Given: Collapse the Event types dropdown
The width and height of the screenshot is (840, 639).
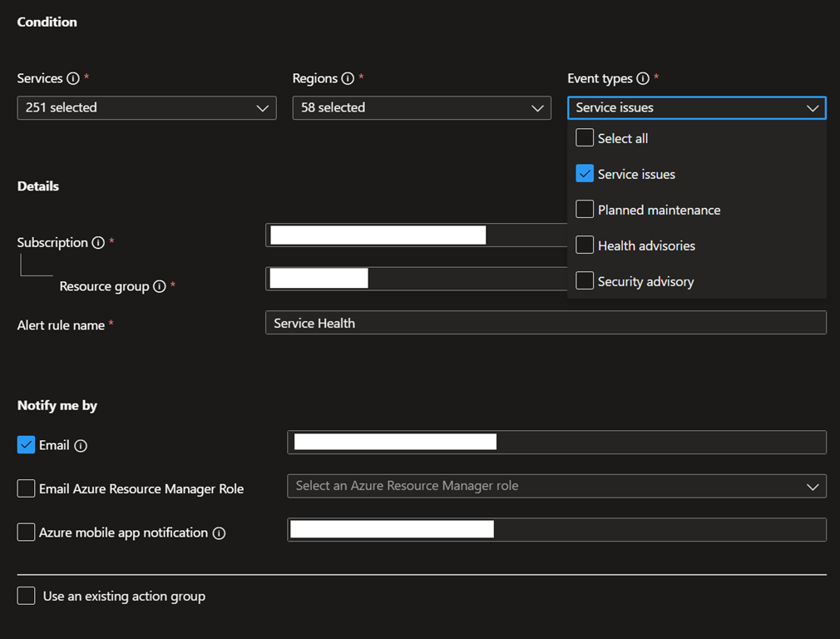Looking at the screenshot, I should click(x=696, y=108).
